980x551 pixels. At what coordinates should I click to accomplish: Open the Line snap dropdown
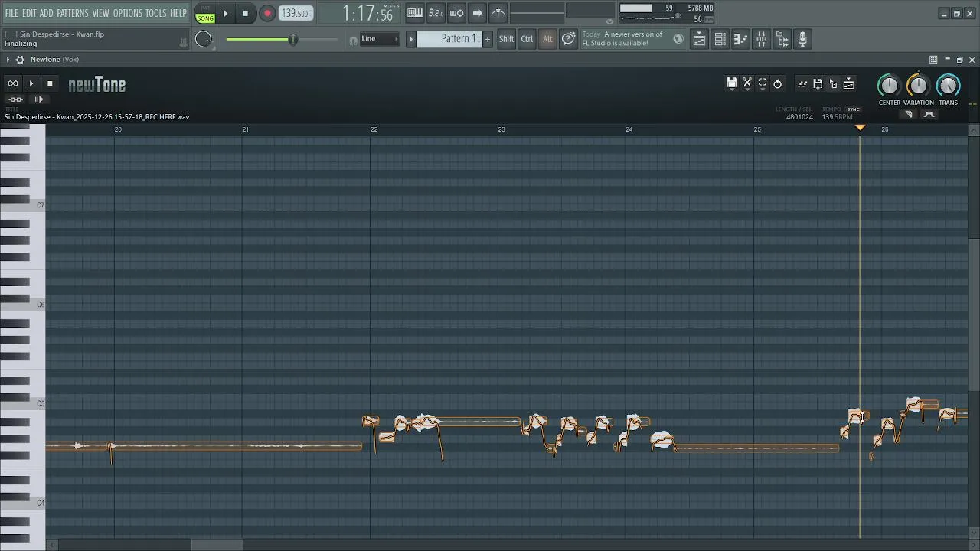click(x=380, y=39)
